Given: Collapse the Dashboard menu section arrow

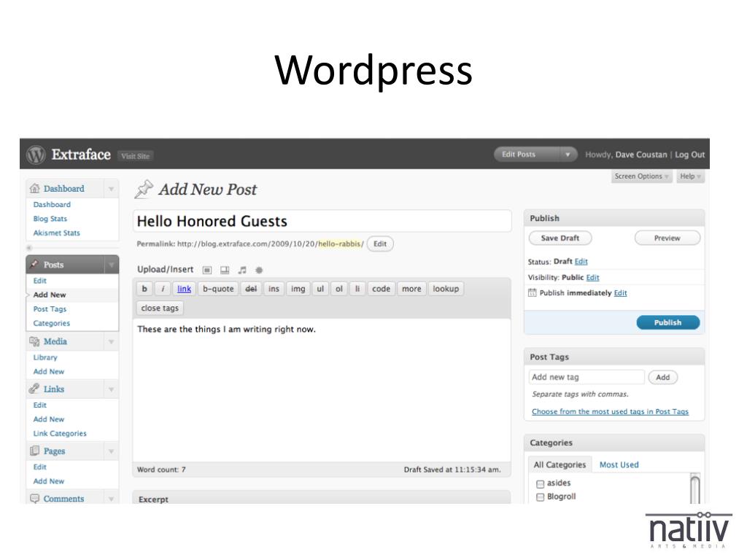Looking at the screenshot, I should tap(111, 189).
